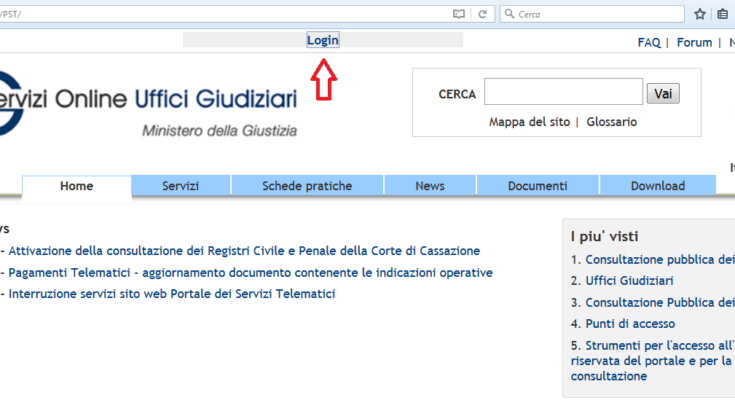Open the Glossario link

click(611, 122)
